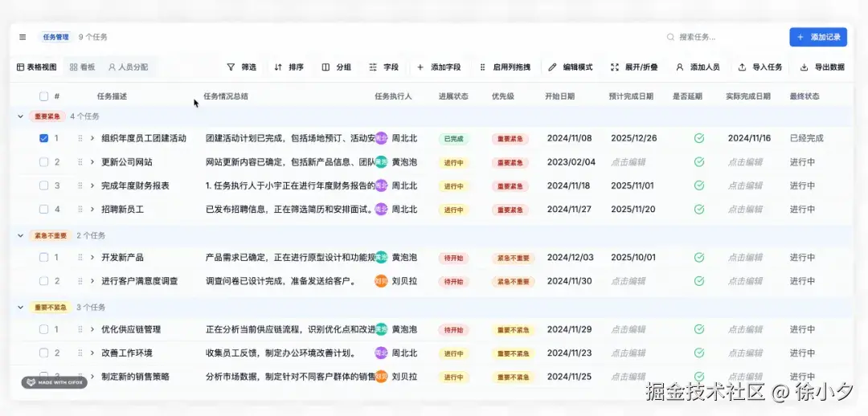Viewport: 868px width, 416px height.
Task: Click drag handle of 进行客户满意度调查 row
Action: click(80, 281)
